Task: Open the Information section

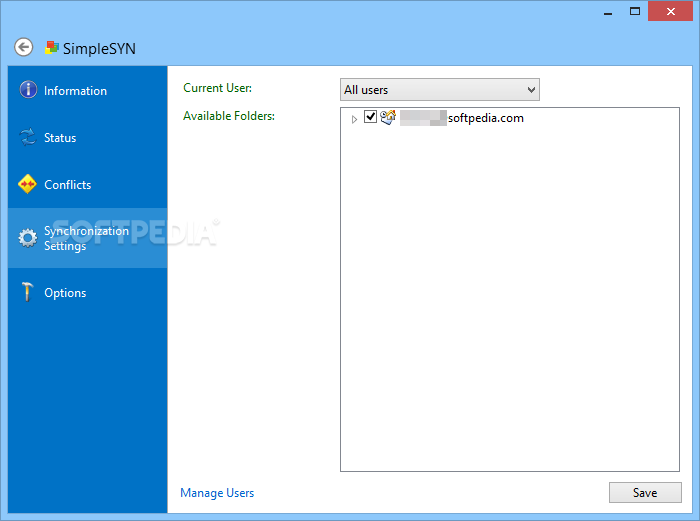Action: pos(88,90)
